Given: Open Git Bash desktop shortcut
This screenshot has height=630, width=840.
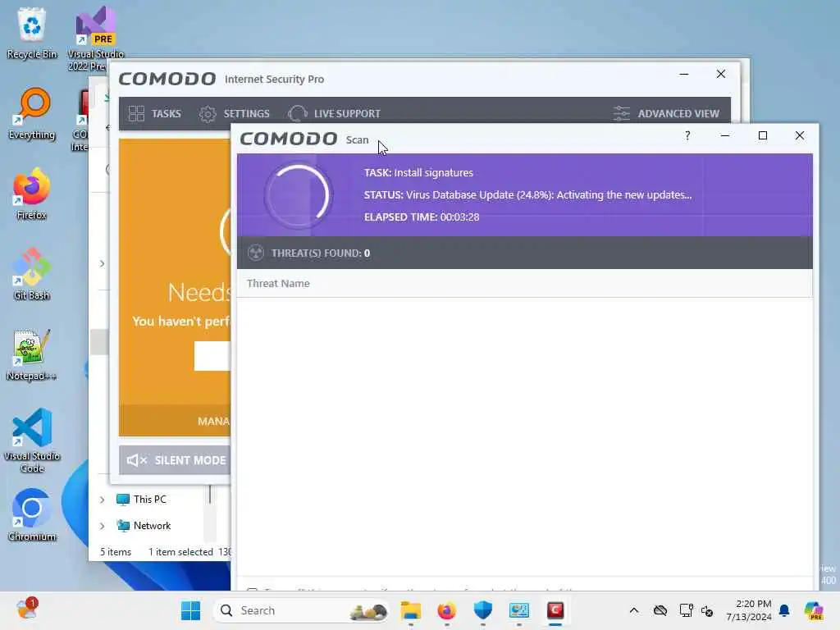Looking at the screenshot, I should coord(32,274).
